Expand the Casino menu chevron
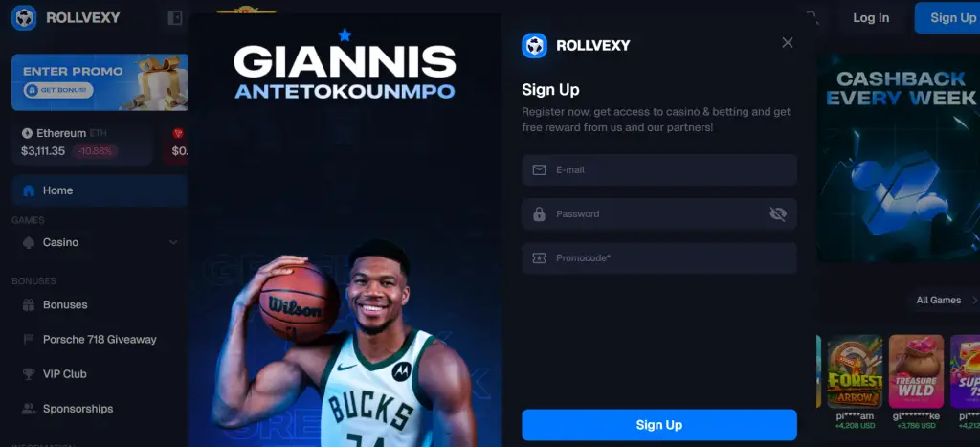 point(173,242)
